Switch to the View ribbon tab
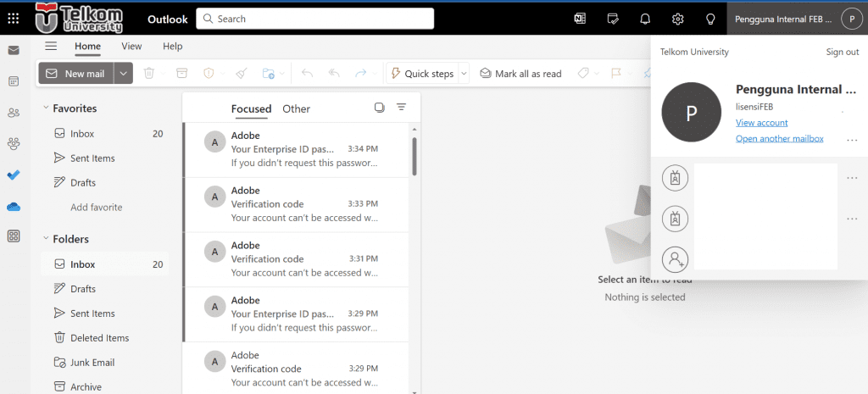Image resolution: width=868 pixels, height=394 pixels. (x=131, y=47)
